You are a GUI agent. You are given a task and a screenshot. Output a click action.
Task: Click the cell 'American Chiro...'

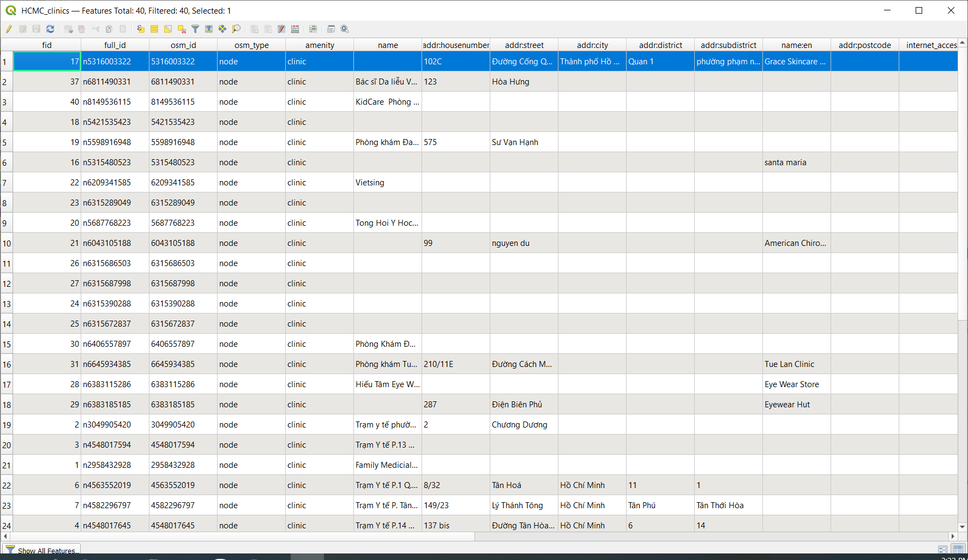click(x=797, y=243)
